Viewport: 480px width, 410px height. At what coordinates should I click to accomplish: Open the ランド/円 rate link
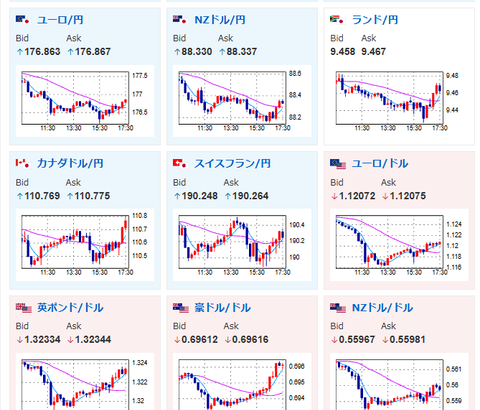pos(375,20)
